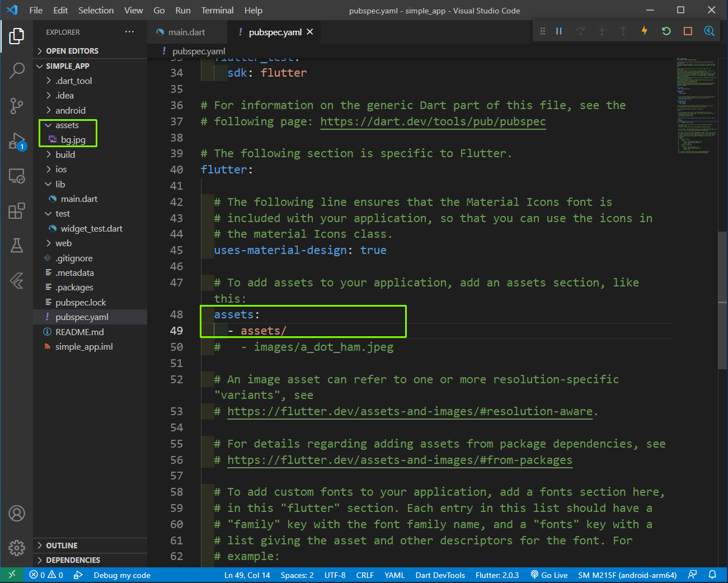Click the debug Step Into arrow
Screen dimensions: 728x583
tap(602, 31)
